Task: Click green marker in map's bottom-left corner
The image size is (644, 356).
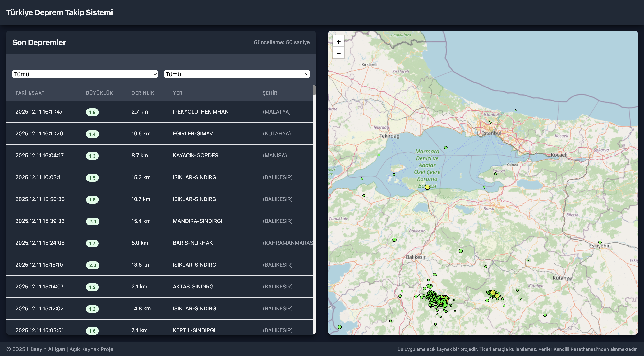Action: coord(339,327)
